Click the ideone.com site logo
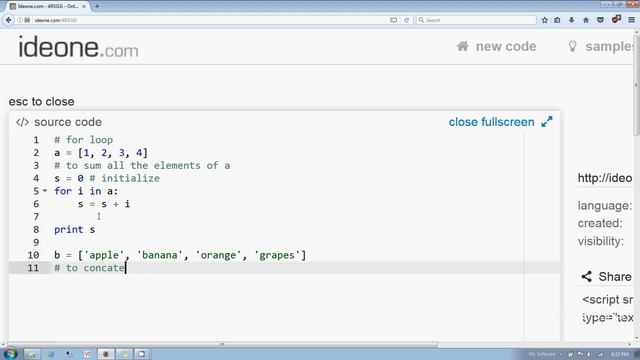Screen dimensions: 640x360 coord(78,47)
